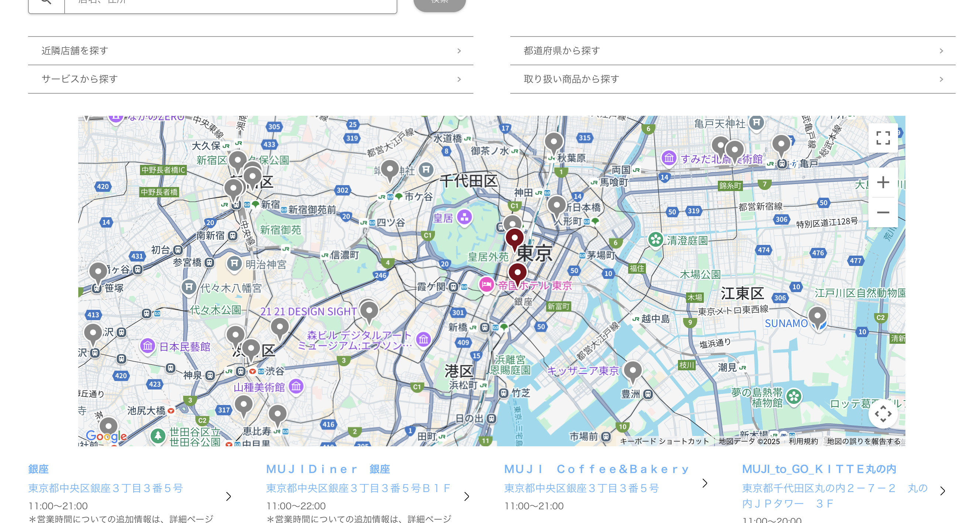
Task: Enter fullscreen map view
Action: pyautogui.click(x=883, y=139)
